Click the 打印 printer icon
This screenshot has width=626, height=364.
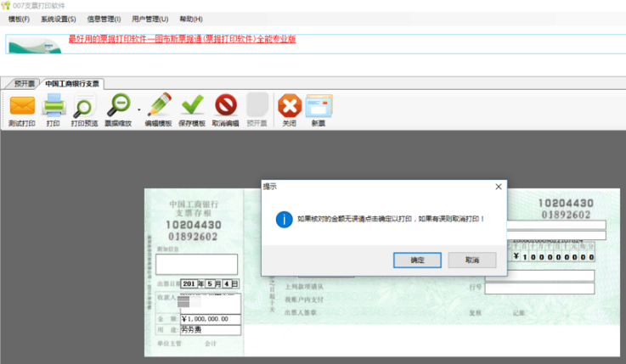[x=54, y=105]
